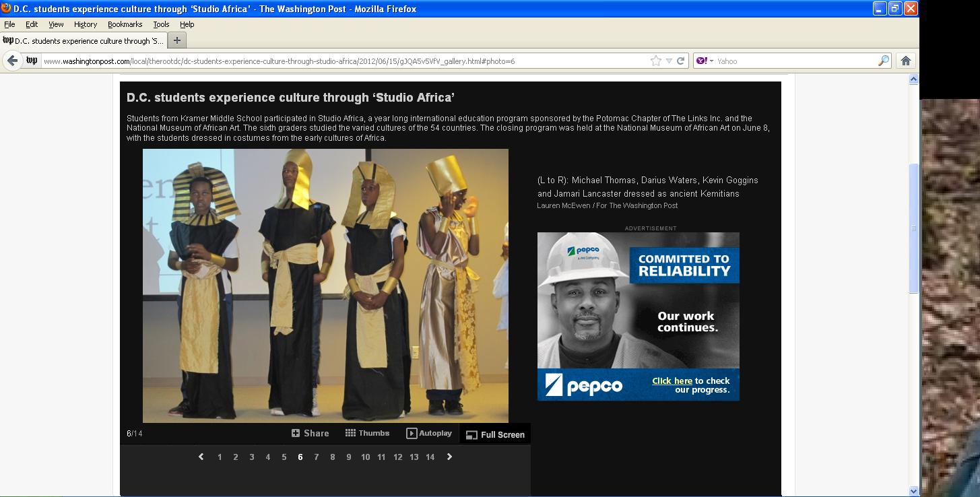Screen dimensions: 980x497
Task: Click the vertical page scrollbar thumb
Action: [x=913, y=229]
